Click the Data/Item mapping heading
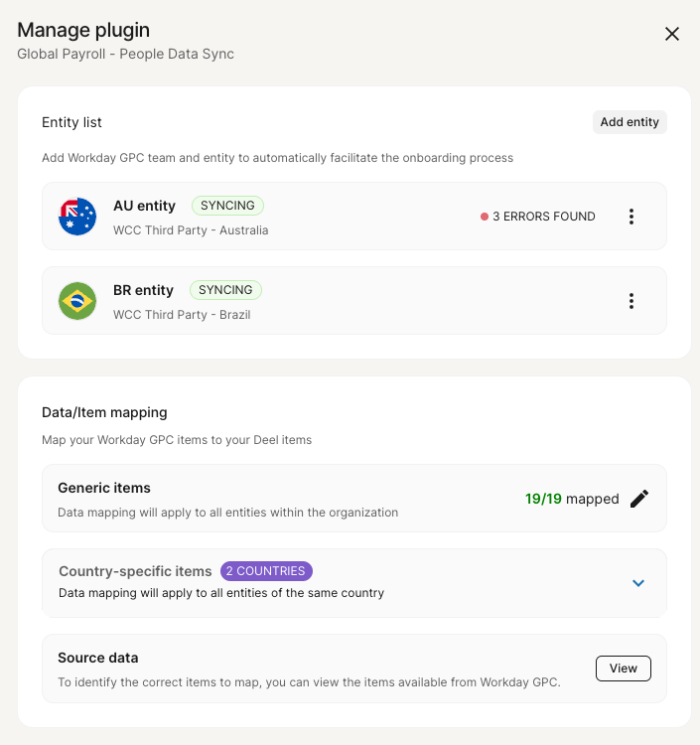 (104, 412)
